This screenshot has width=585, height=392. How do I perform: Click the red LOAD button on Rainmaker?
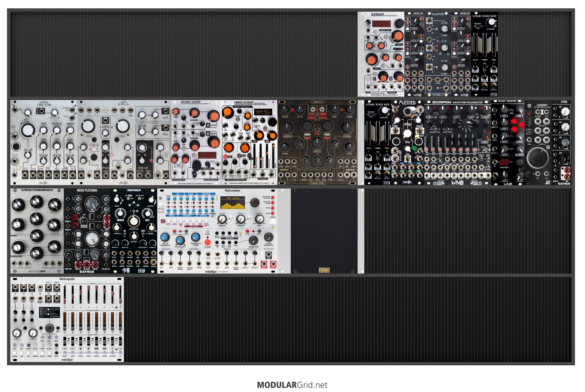[x=273, y=213]
